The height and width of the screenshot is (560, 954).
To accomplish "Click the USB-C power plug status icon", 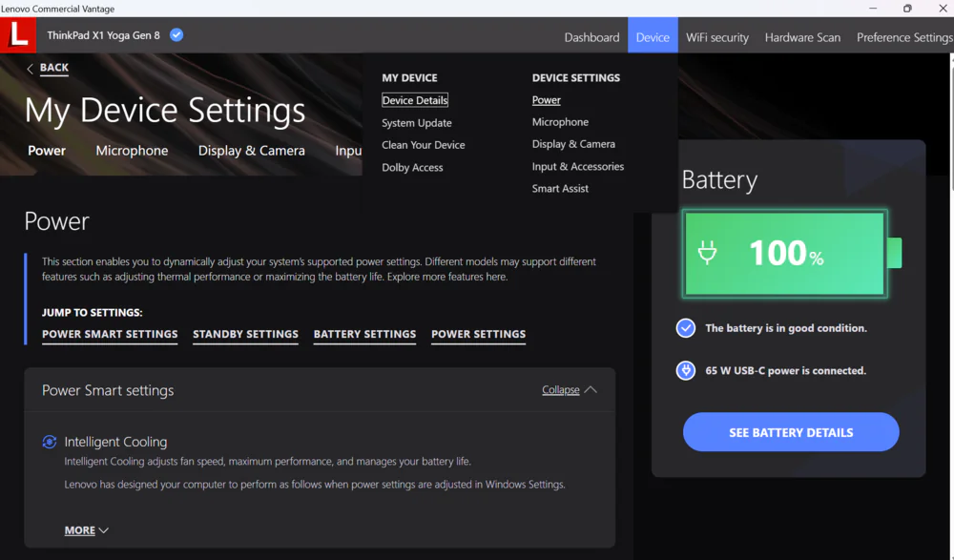I will 686,371.
